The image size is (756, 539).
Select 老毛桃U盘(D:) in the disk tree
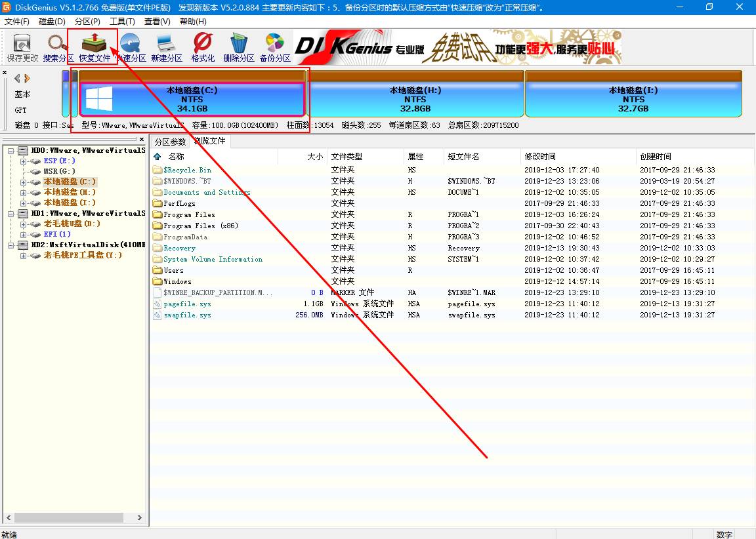72,224
